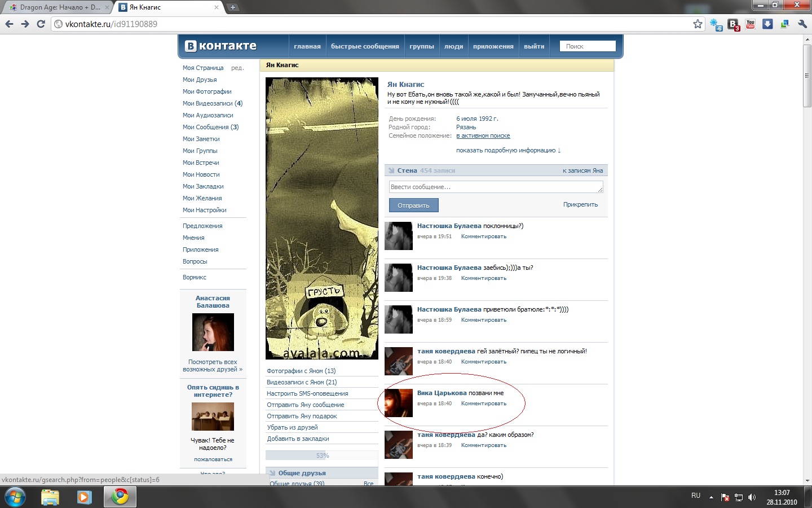812x508 pixels.
Task: Switch the RU input language indicator
Action: coord(696,496)
